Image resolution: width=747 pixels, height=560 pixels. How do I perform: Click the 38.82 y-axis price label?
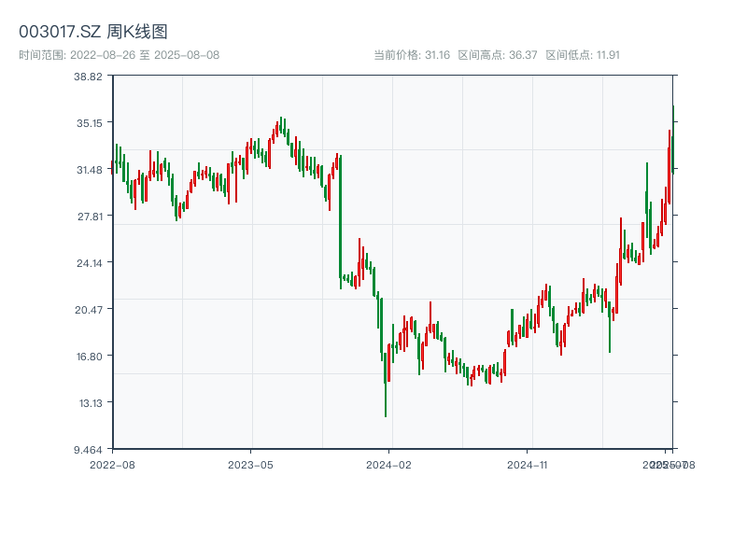(88, 77)
